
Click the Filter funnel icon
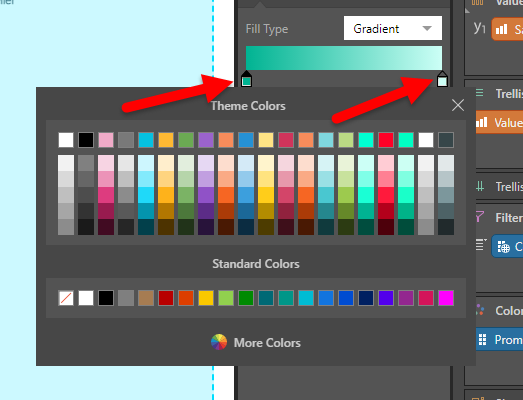click(x=480, y=217)
